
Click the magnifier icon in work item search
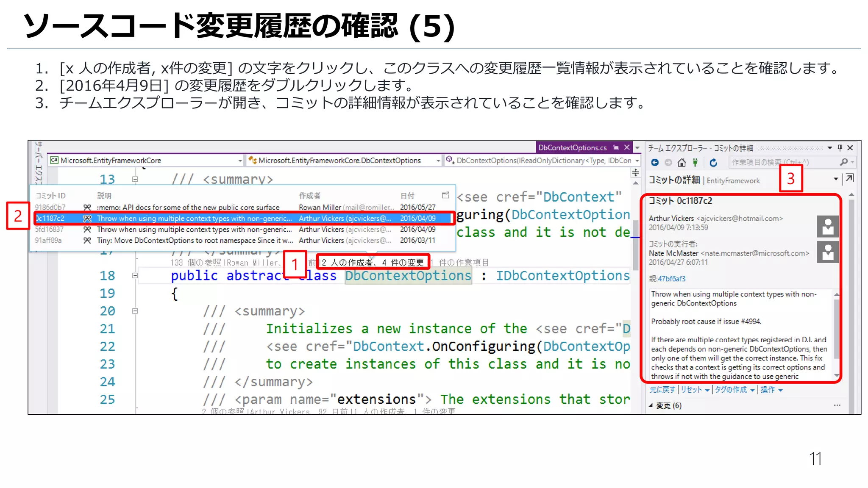(x=843, y=162)
